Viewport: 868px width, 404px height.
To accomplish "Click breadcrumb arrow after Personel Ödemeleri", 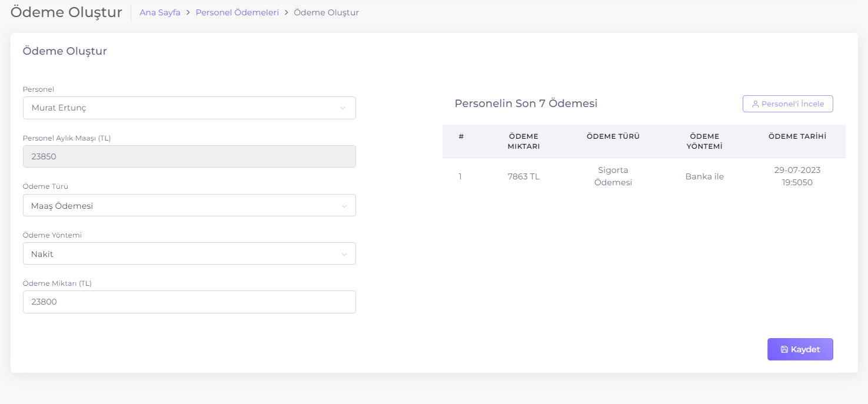I will click(286, 12).
